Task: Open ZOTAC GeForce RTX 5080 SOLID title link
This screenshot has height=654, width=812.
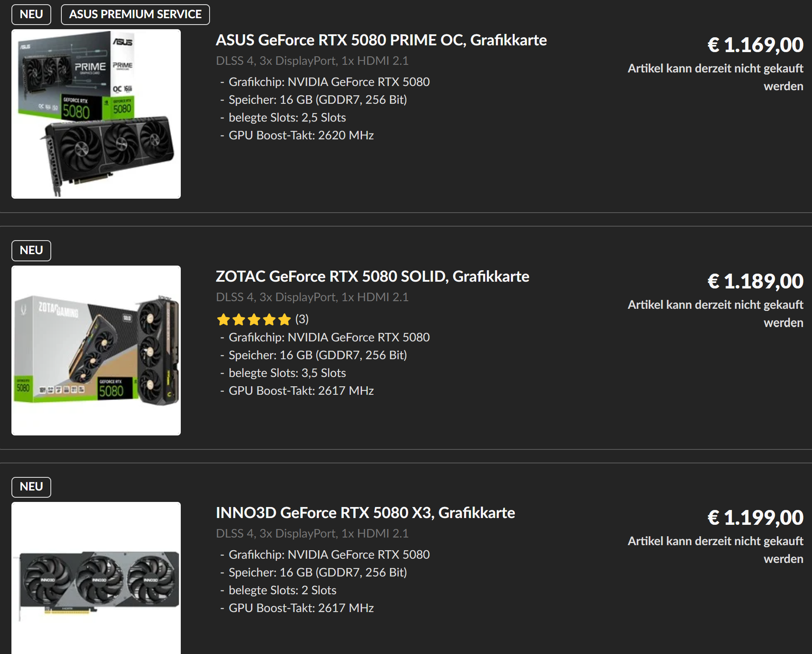Action: coord(373,277)
